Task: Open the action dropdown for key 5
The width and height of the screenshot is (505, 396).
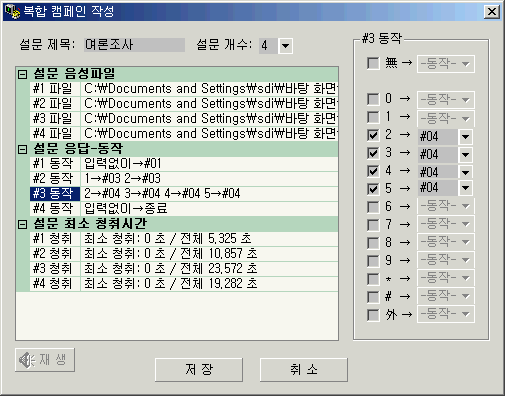Action: click(465, 188)
